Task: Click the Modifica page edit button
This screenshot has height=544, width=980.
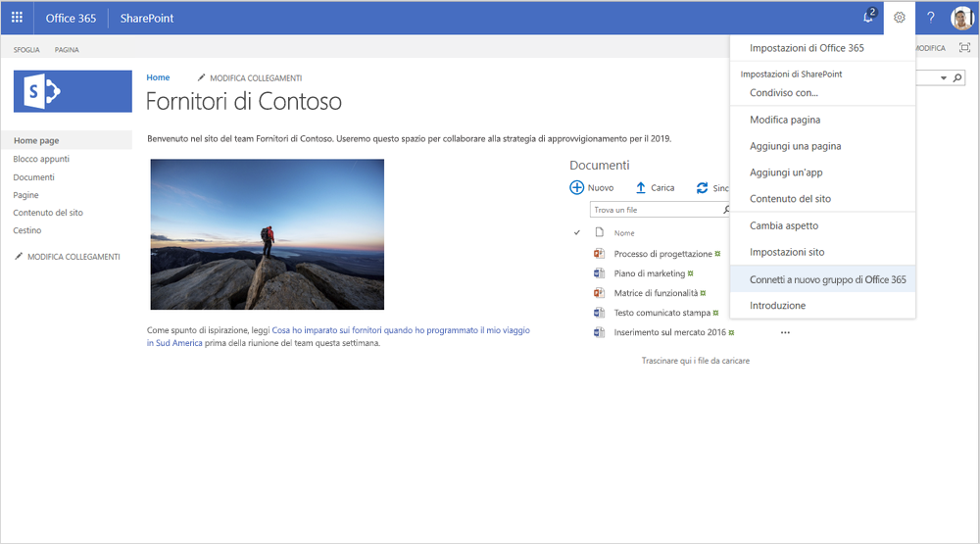Action: coord(931,48)
